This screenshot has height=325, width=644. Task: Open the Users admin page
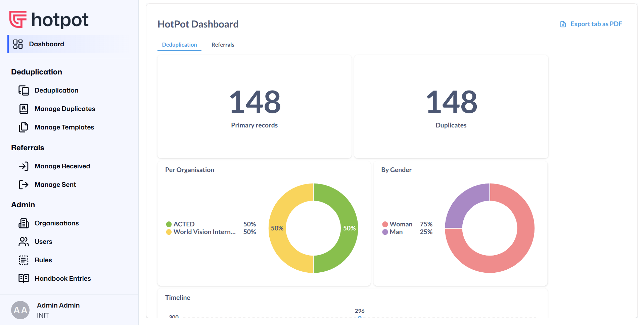pyautogui.click(x=43, y=241)
